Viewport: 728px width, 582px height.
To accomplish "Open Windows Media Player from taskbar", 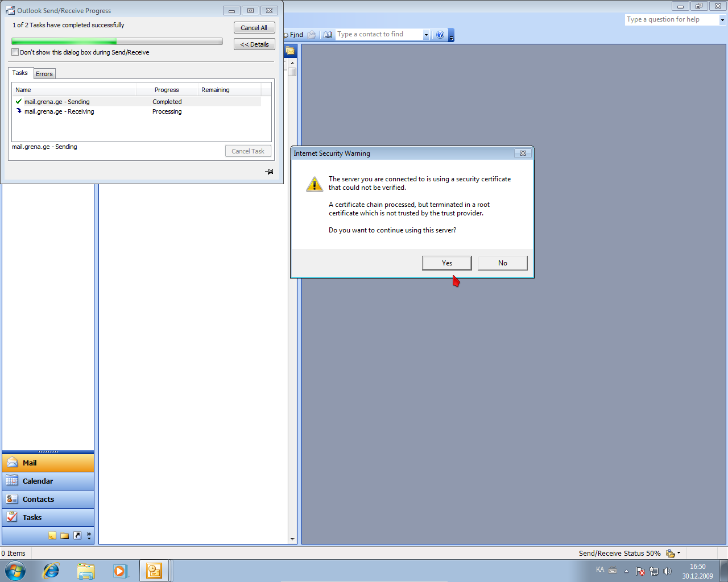I will [x=120, y=571].
